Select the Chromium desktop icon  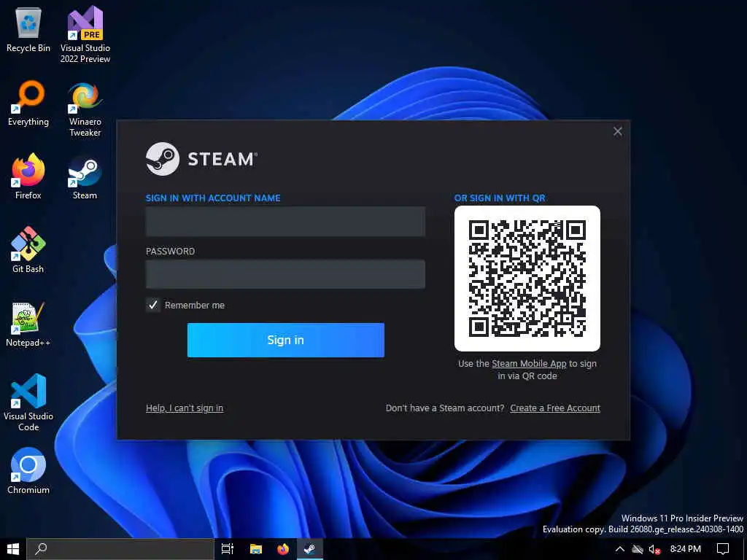click(28, 470)
